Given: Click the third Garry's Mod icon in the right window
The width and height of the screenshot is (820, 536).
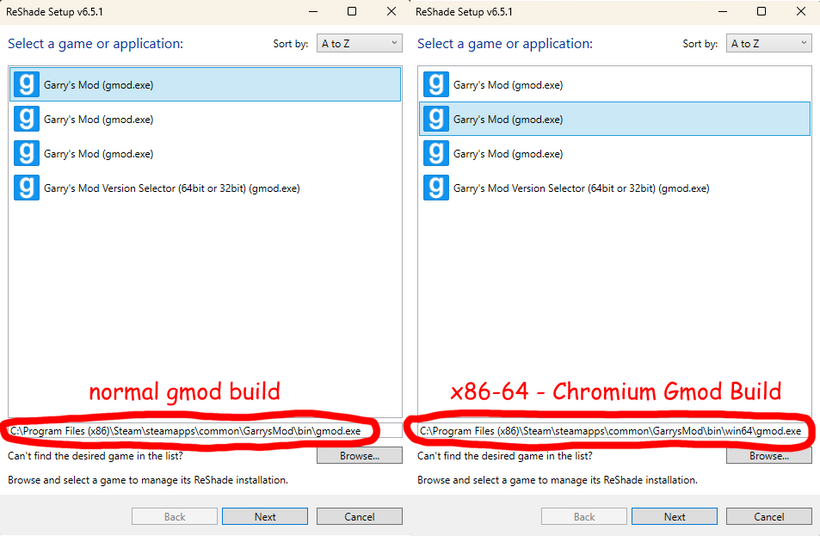Looking at the screenshot, I should coord(435,154).
